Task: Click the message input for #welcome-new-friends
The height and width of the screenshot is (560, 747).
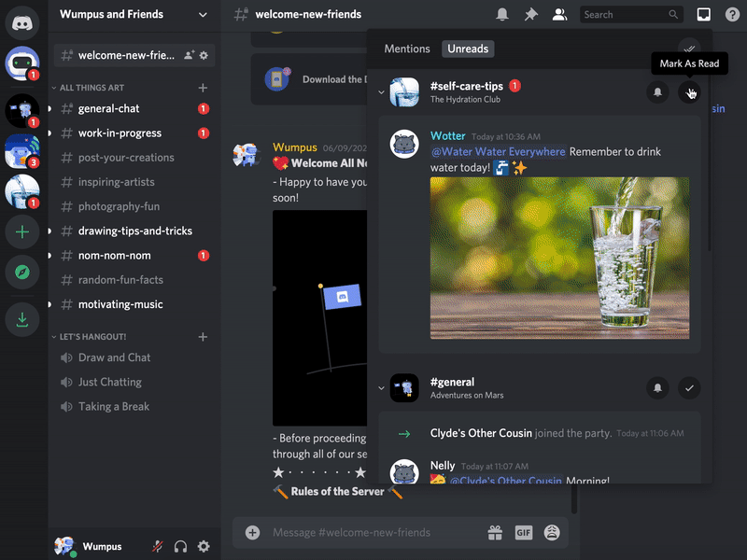Action: [x=373, y=532]
